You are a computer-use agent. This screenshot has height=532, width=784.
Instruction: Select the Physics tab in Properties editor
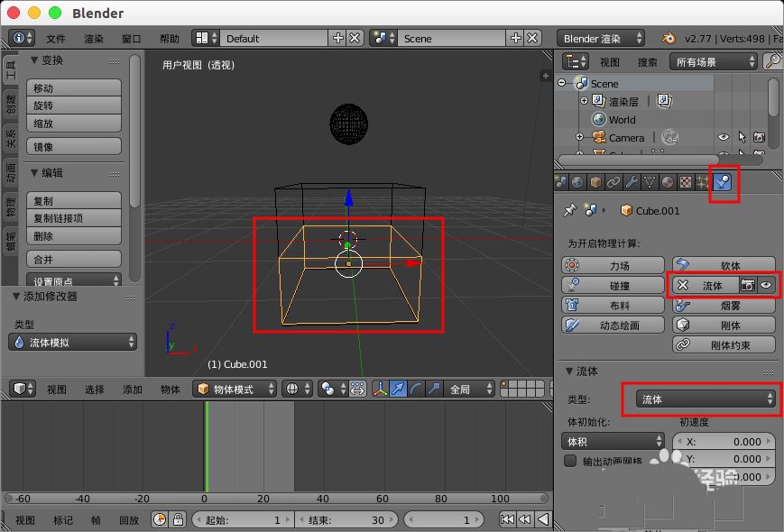coord(720,182)
